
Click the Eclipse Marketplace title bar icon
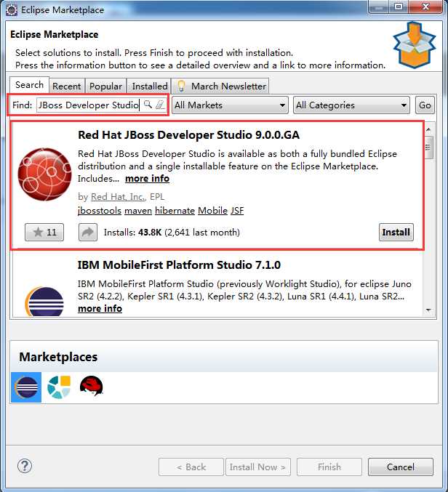(x=12, y=9)
